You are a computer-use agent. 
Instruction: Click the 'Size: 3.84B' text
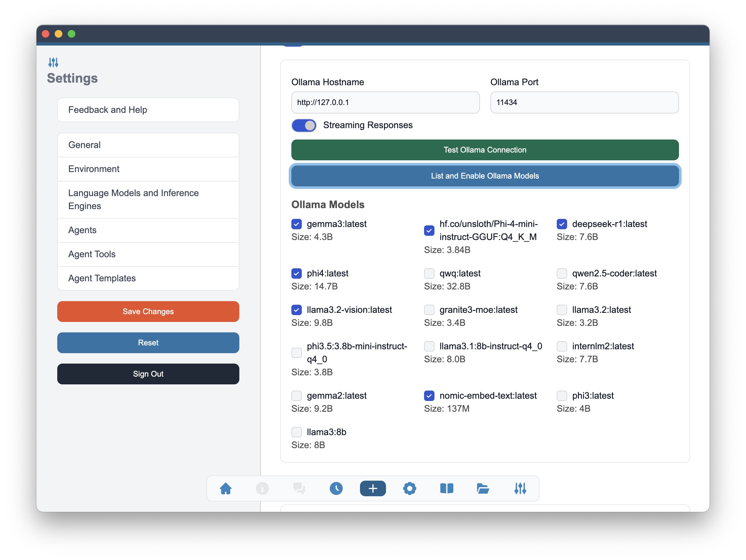click(x=447, y=250)
